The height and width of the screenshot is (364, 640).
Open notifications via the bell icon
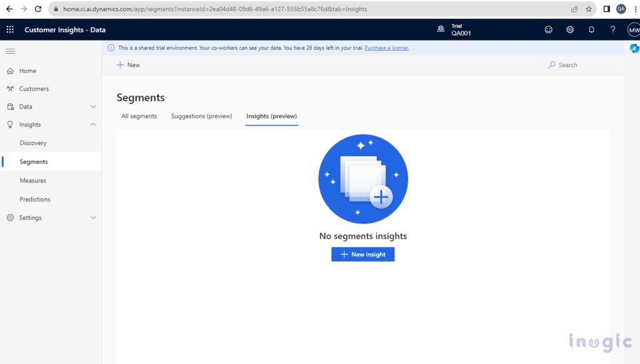[x=591, y=29]
